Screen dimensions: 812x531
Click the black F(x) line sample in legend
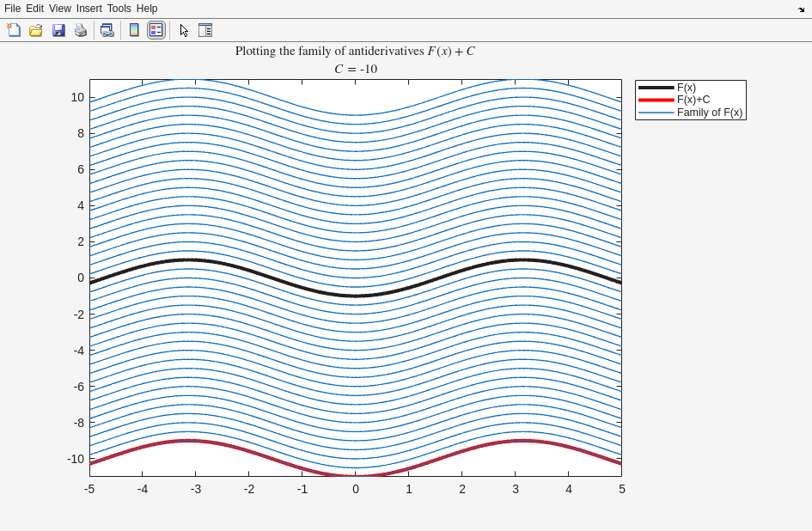(656, 88)
